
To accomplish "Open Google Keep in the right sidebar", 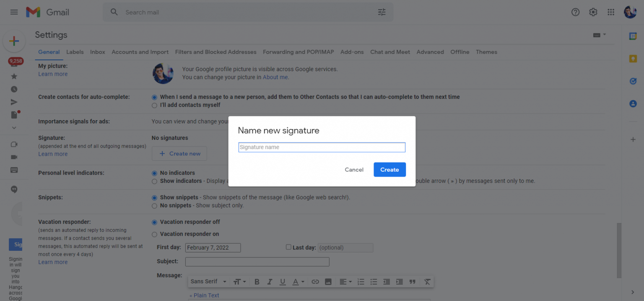I will click(x=633, y=59).
